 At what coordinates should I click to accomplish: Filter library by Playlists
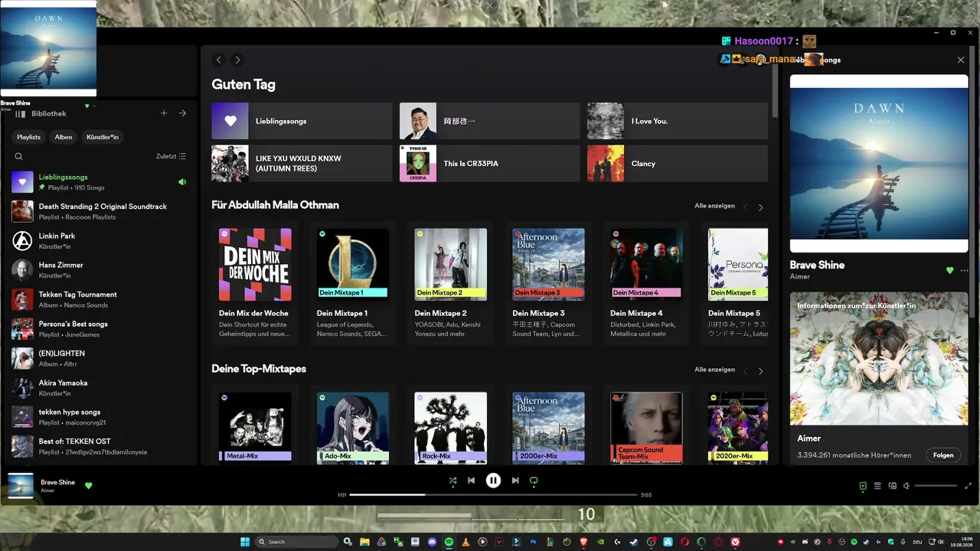point(29,137)
